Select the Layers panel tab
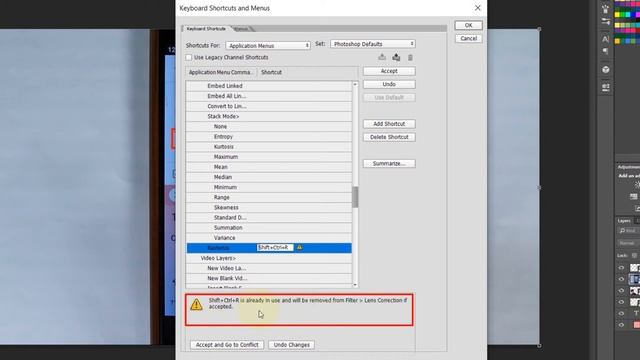This screenshot has width=640, height=360. coord(624,221)
